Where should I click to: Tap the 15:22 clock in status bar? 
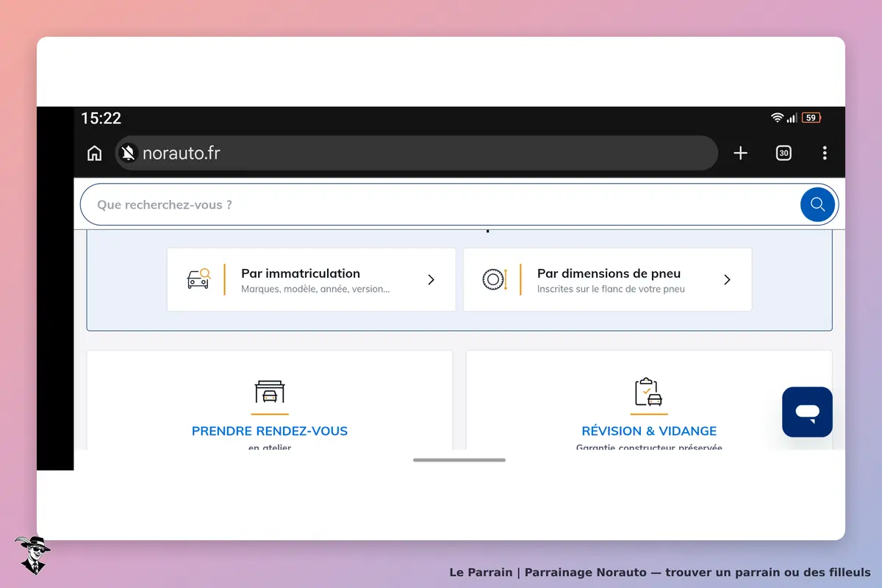(101, 118)
